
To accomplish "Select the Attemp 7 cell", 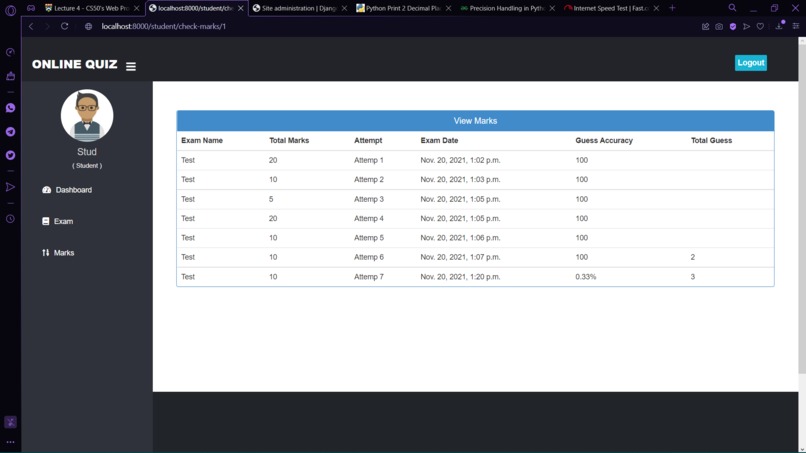I will tap(369, 277).
